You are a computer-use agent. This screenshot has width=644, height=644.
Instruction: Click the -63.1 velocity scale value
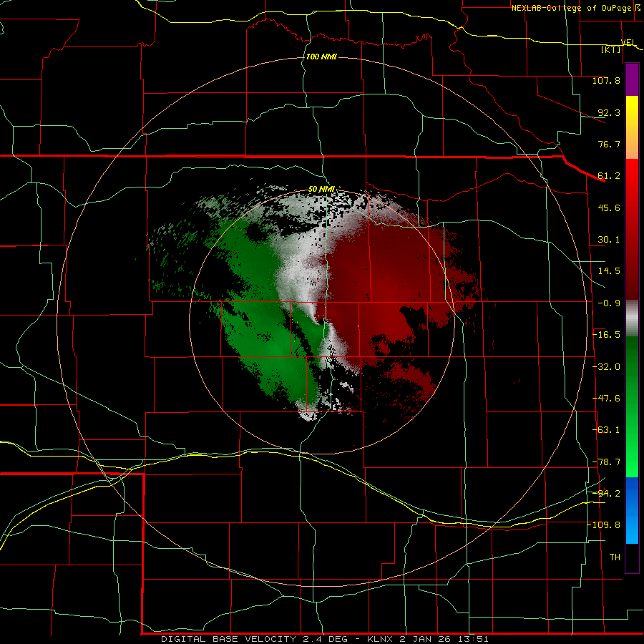point(606,430)
